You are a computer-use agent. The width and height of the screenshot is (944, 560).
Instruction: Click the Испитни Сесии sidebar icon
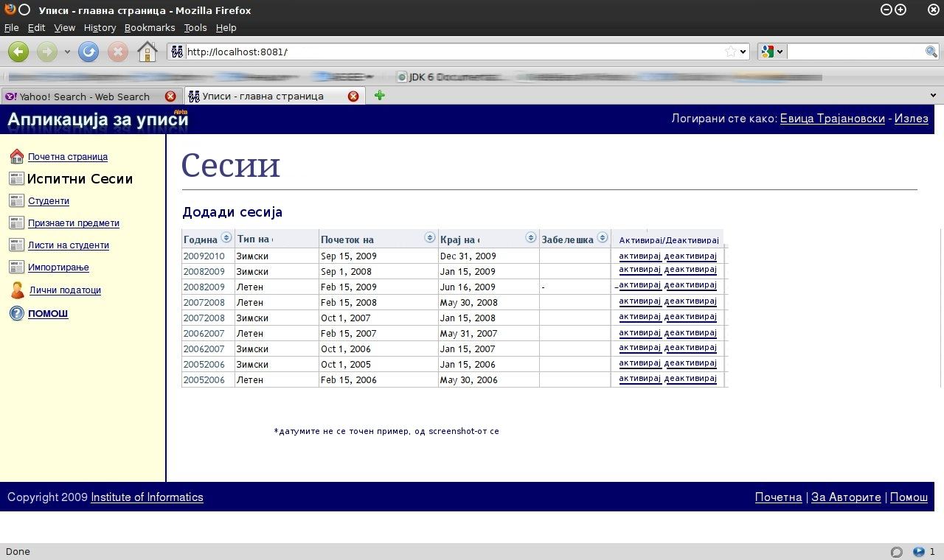tap(16, 178)
